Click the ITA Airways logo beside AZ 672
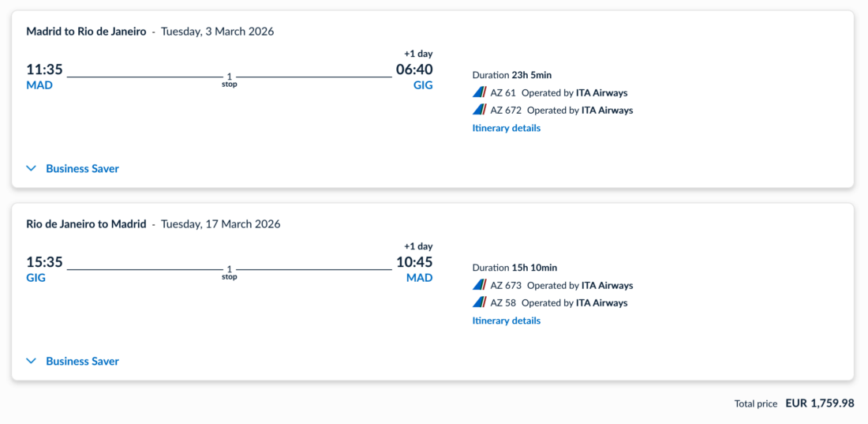 coord(480,110)
